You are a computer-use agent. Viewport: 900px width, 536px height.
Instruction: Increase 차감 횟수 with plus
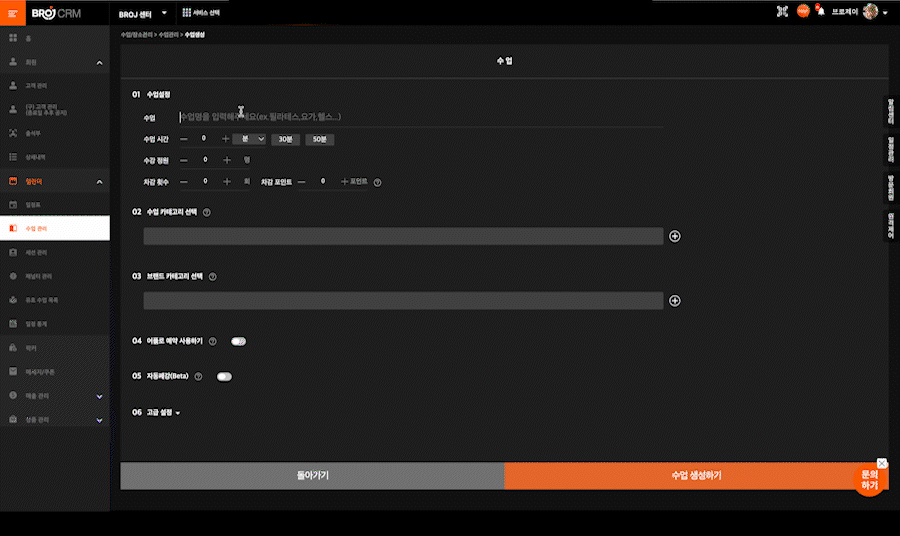pos(227,182)
